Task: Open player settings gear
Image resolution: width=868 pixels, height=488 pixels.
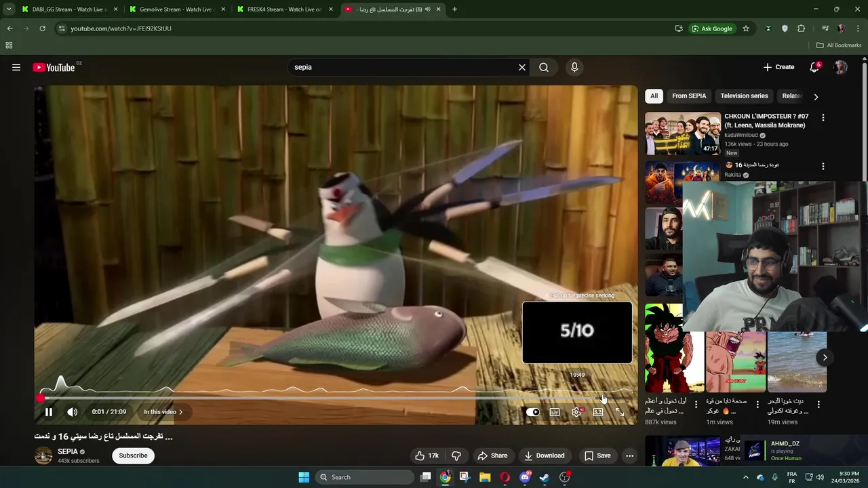Action: [x=576, y=412]
